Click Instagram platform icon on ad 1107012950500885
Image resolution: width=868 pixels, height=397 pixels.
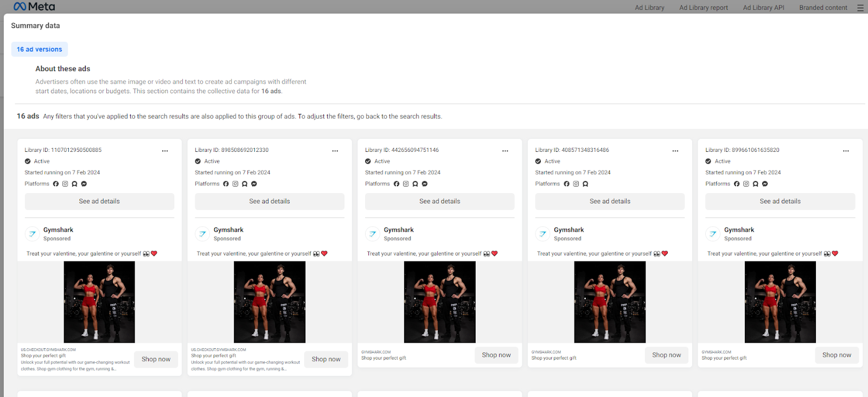pos(65,184)
